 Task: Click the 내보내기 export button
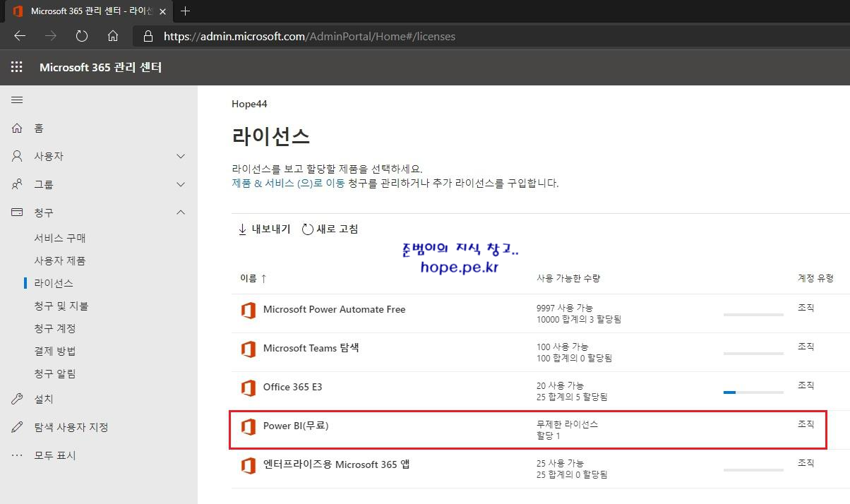point(265,229)
